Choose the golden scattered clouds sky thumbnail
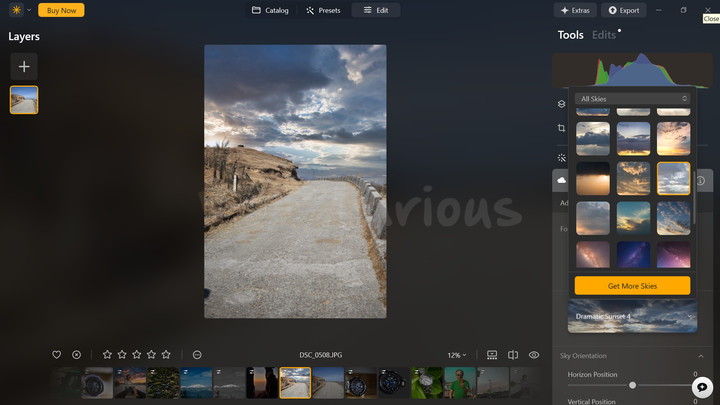Screen dimensions: 720x405 [x=633, y=178]
